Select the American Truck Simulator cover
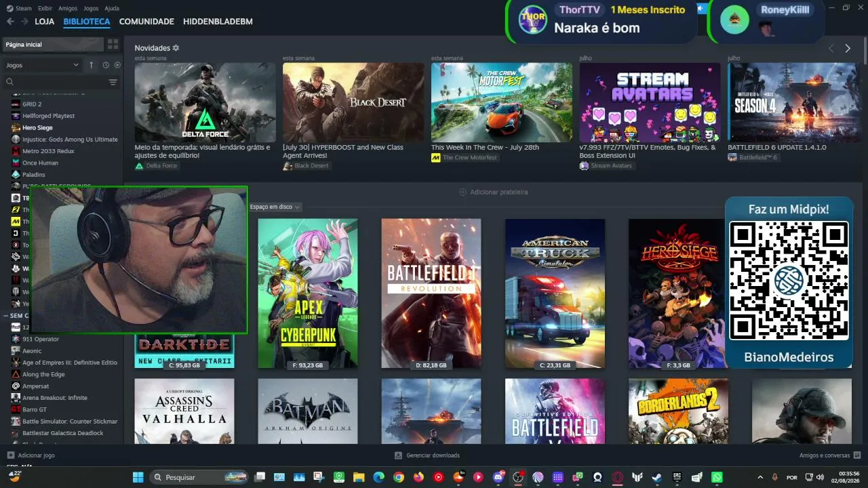This screenshot has width=868, height=488. click(555, 293)
